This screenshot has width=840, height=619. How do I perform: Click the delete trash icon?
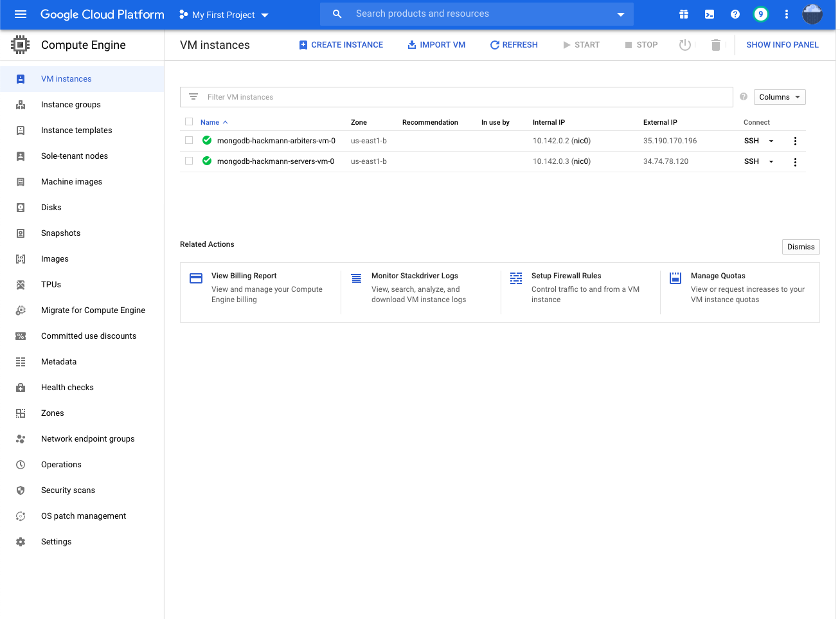(716, 45)
